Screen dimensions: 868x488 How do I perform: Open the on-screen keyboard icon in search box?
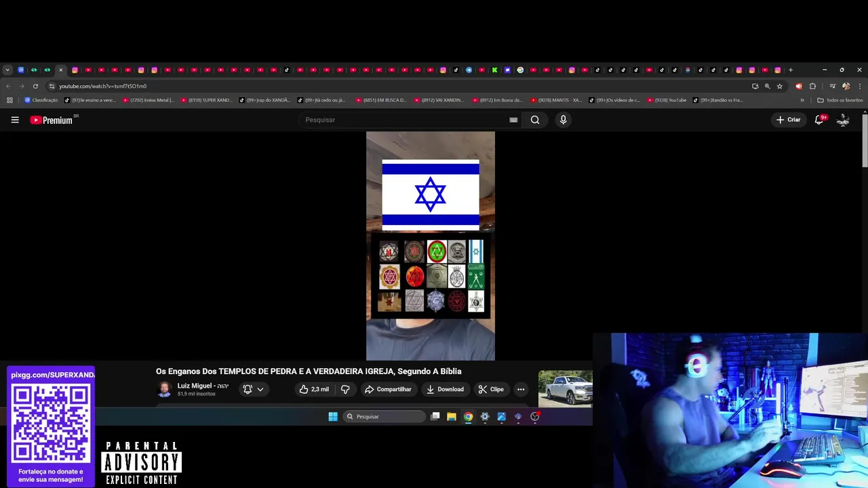click(513, 120)
